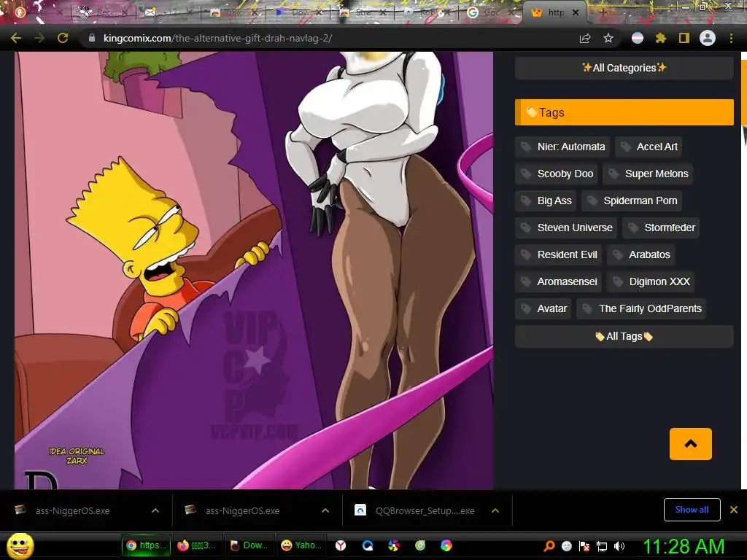This screenshot has width=747, height=560.
Task: Open the striped flag extension icon
Action: 638,38
